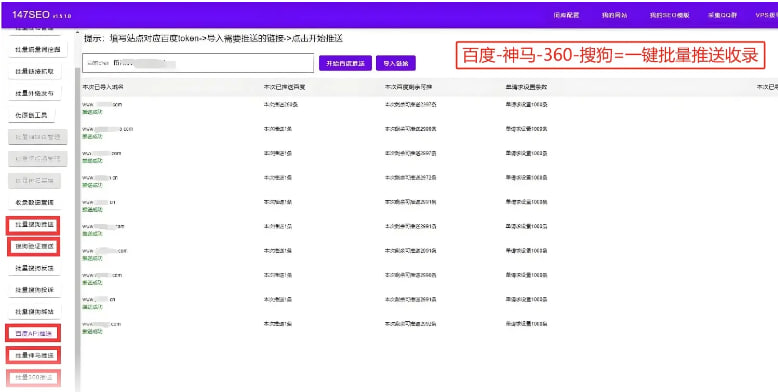Viewport: 778px width, 392px height.
Task: Click the 开始百度推送 button
Action: [x=345, y=64]
